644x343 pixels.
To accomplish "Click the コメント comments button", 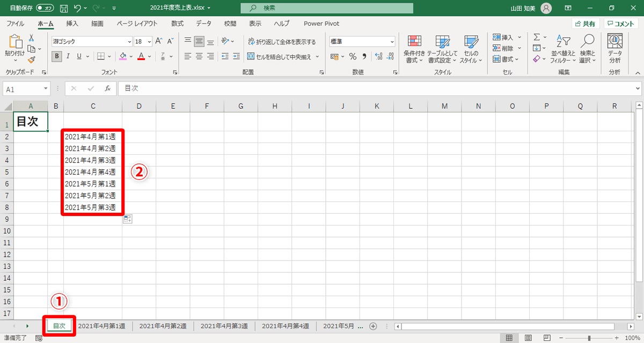I will click(621, 24).
